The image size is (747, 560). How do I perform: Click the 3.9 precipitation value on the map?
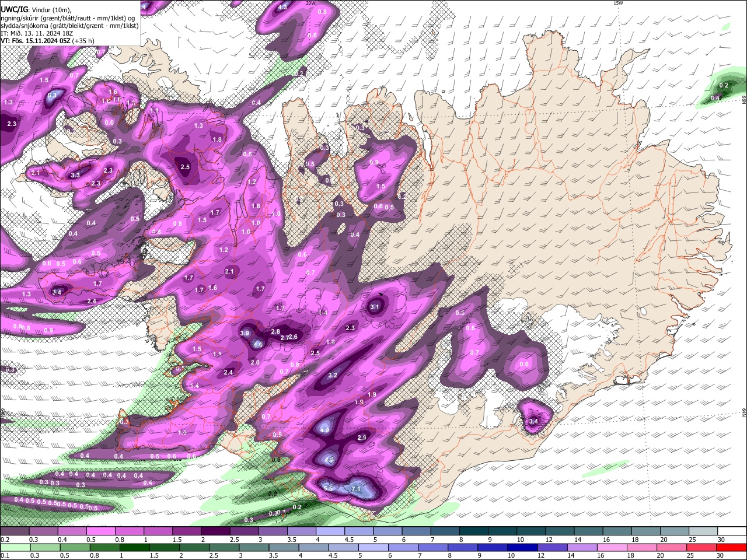point(245,333)
